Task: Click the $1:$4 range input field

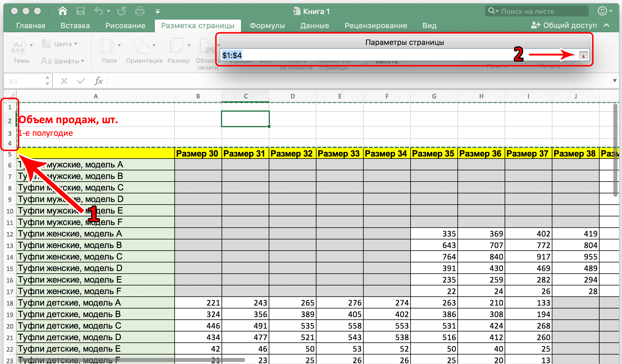Action: pyautogui.click(x=398, y=55)
